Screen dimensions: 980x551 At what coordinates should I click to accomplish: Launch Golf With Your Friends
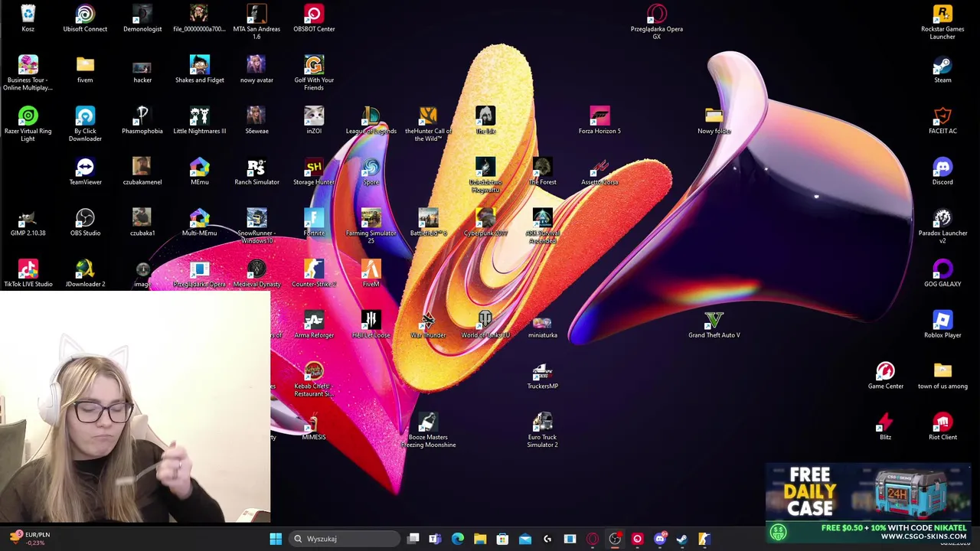click(x=314, y=73)
